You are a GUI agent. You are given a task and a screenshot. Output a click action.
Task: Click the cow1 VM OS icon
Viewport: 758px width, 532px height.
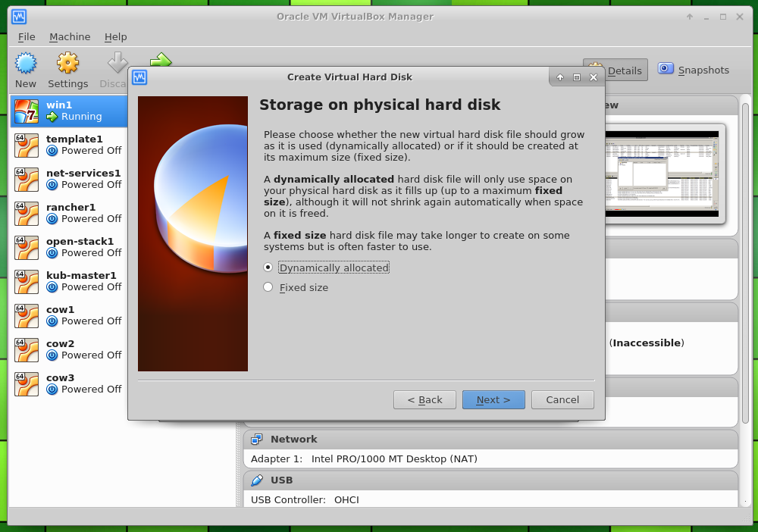point(26,315)
